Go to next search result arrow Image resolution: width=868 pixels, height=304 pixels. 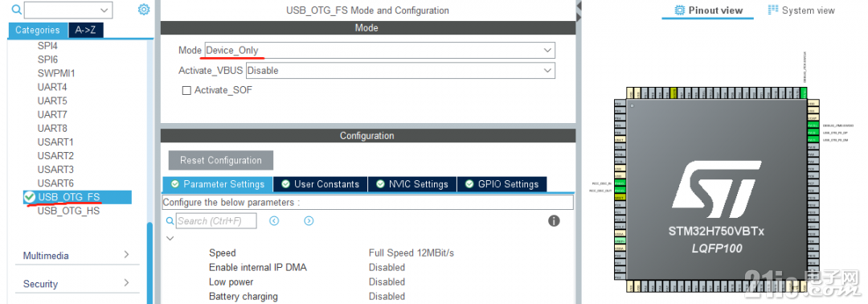tap(309, 221)
